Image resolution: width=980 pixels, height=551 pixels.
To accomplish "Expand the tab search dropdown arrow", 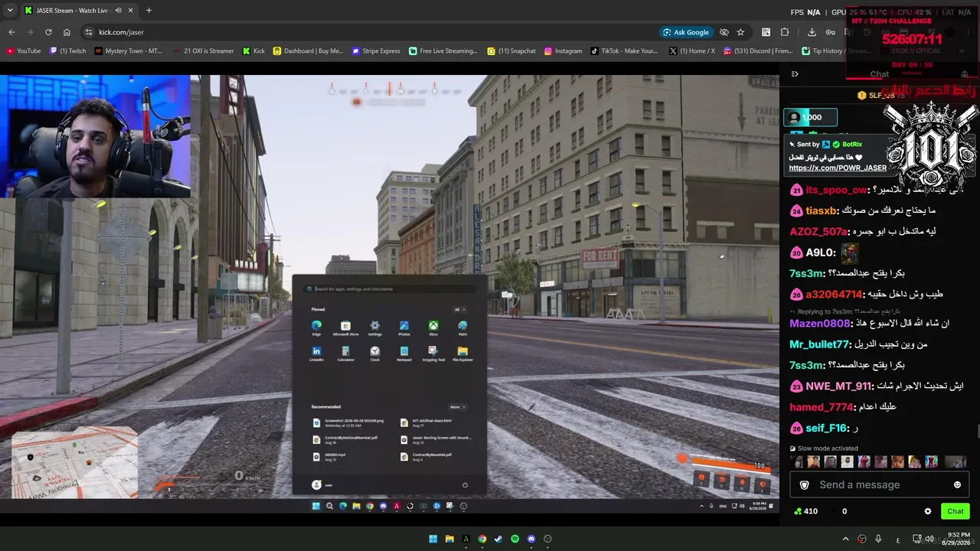I will coord(11,11).
